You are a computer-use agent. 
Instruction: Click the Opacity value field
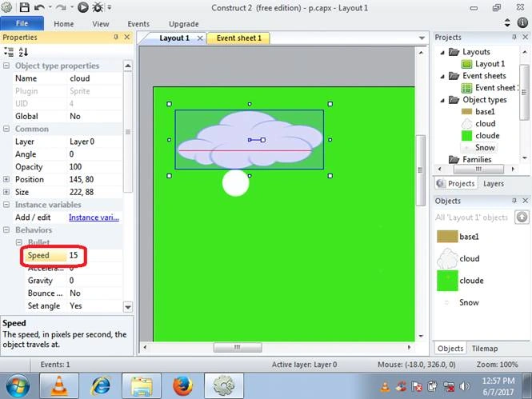point(95,167)
